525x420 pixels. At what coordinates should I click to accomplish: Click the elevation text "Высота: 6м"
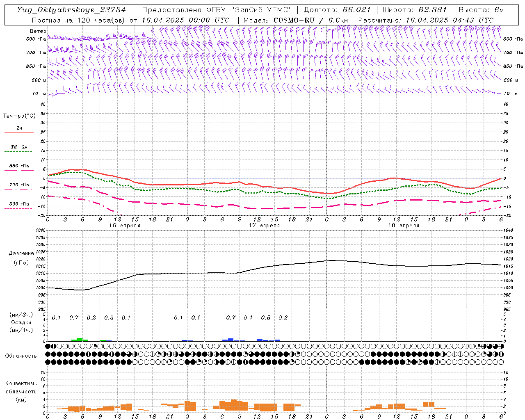pyautogui.click(x=481, y=10)
